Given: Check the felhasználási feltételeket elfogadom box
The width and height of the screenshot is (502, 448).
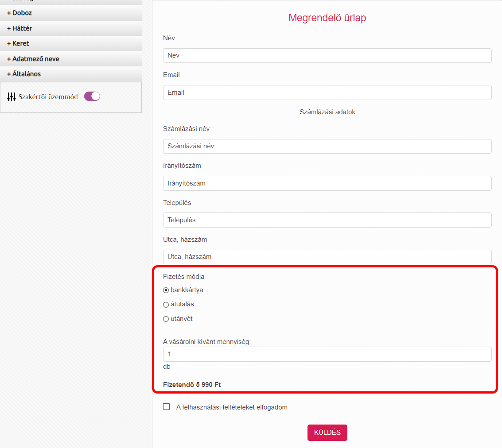Looking at the screenshot, I should coord(167,407).
